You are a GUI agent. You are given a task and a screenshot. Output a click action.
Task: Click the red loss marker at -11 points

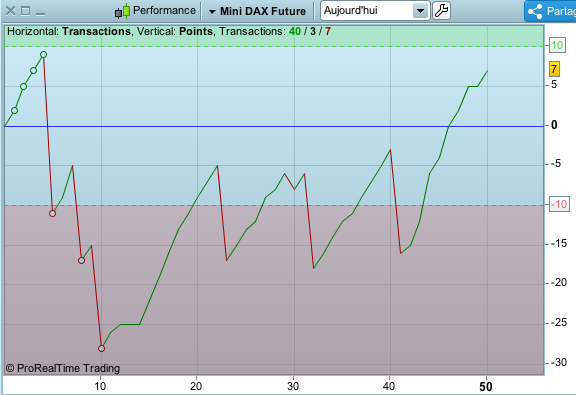(x=53, y=213)
